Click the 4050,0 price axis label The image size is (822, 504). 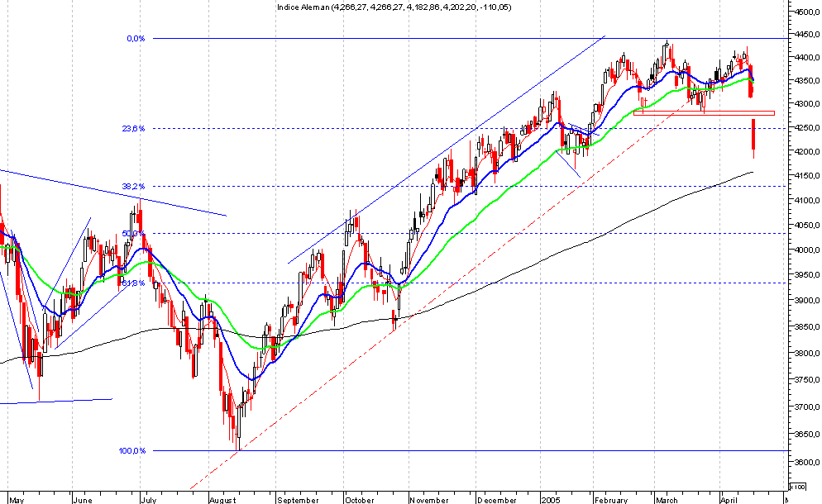point(807,226)
